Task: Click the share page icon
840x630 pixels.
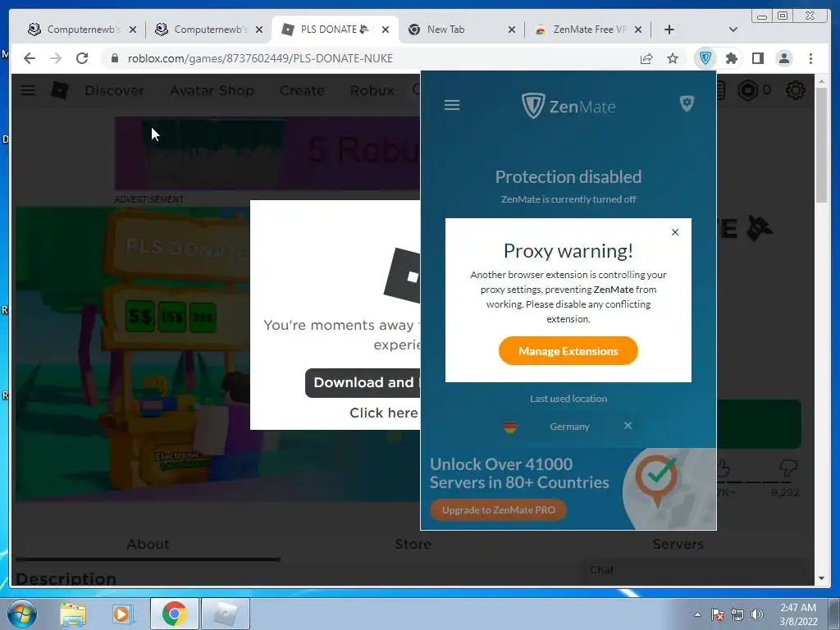Action: click(x=646, y=58)
